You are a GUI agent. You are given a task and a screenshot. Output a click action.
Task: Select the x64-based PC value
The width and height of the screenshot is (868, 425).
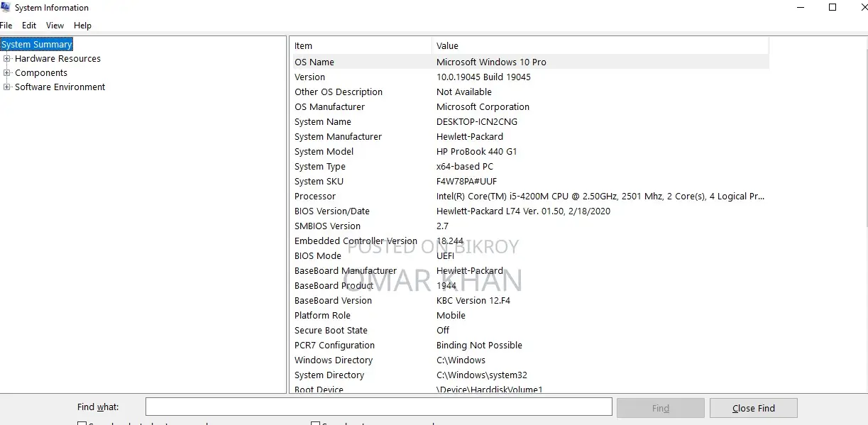click(465, 167)
